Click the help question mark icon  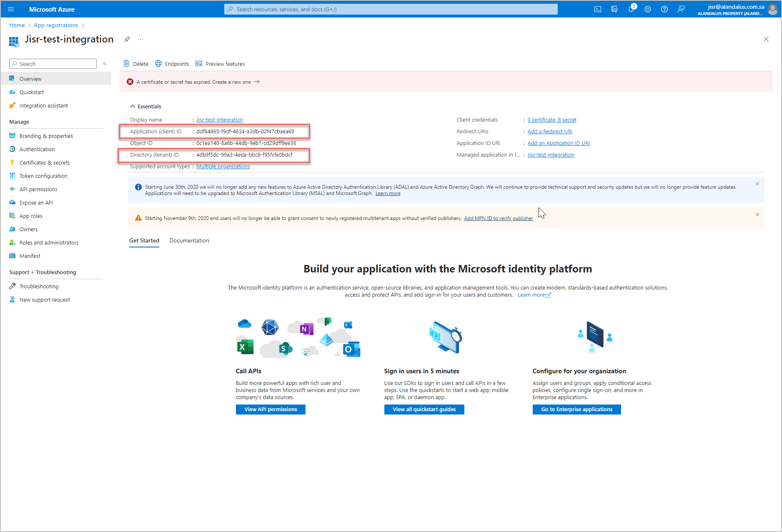click(664, 9)
